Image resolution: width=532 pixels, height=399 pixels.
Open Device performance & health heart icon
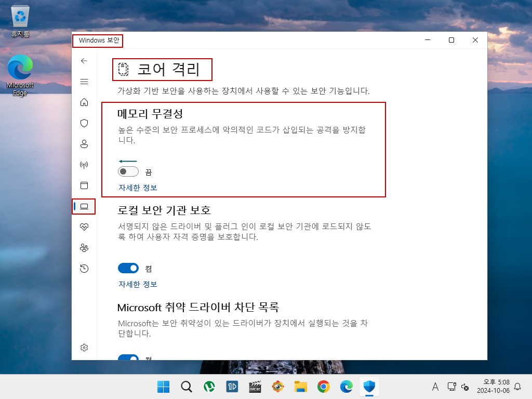[84, 227]
